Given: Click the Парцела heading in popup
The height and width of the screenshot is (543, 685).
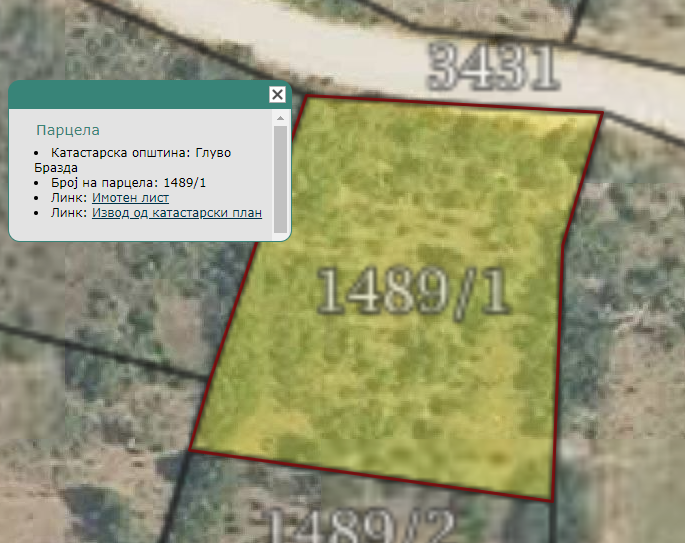Looking at the screenshot, I should tap(68, 130).
